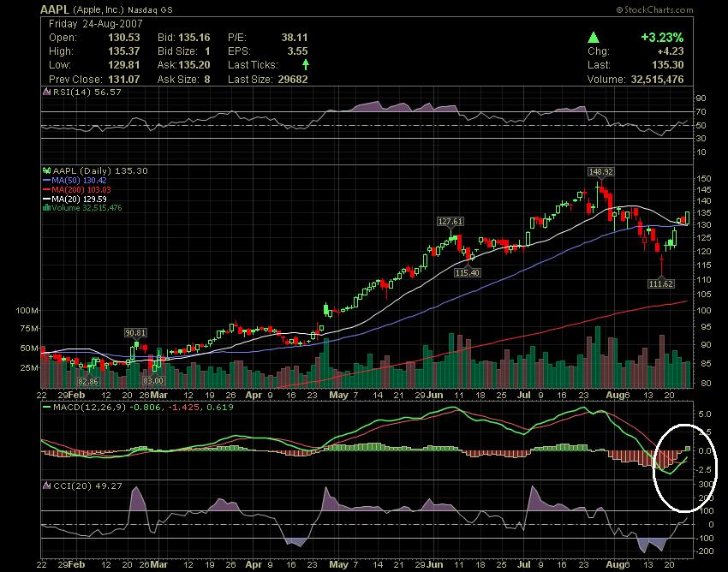Click the green MACD legend line marker
This screenshot has height=572, width=728.
tap(46, 408)
